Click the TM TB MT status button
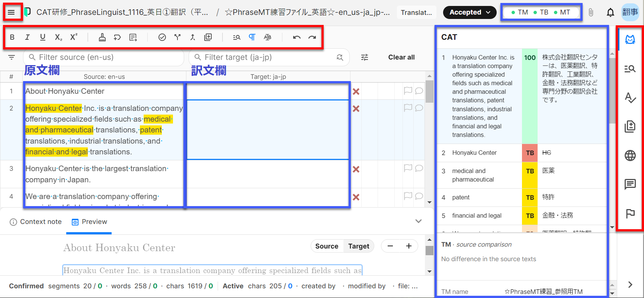This screenshot has height=298, width=644. click(541, 12)
